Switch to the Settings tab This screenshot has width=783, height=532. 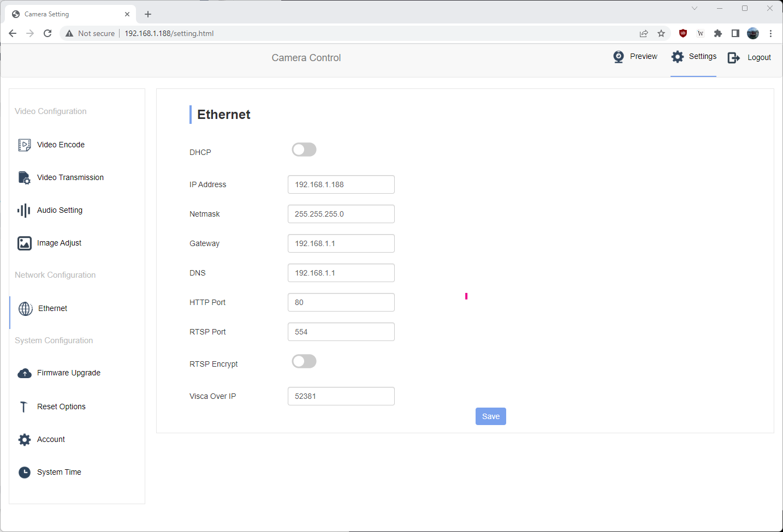click(x=693, y=57)
